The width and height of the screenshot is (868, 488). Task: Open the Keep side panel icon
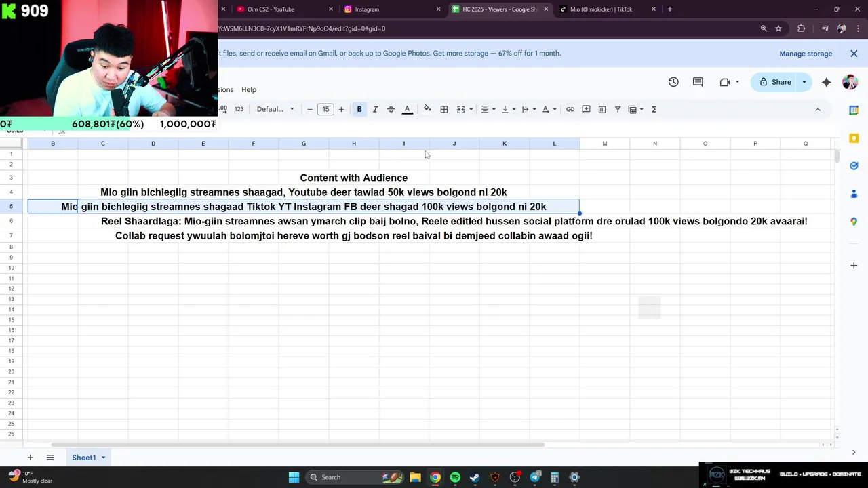tap(854, 138)
